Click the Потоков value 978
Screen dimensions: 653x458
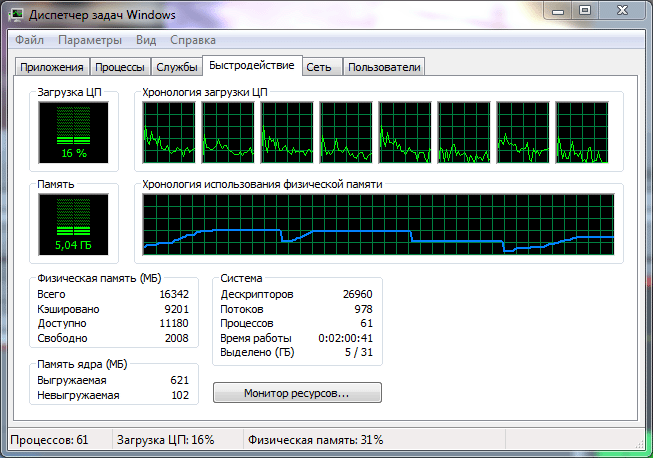coord(364,309)
